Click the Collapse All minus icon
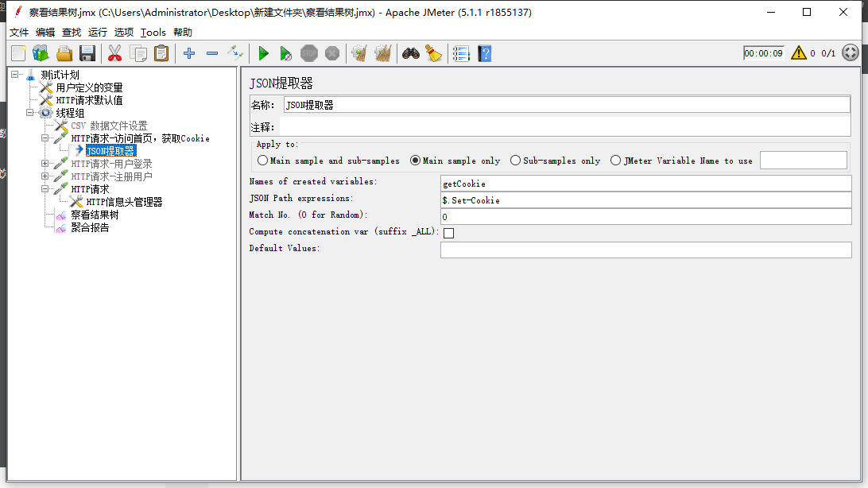 pyautogui.click(x=212, y=54)
